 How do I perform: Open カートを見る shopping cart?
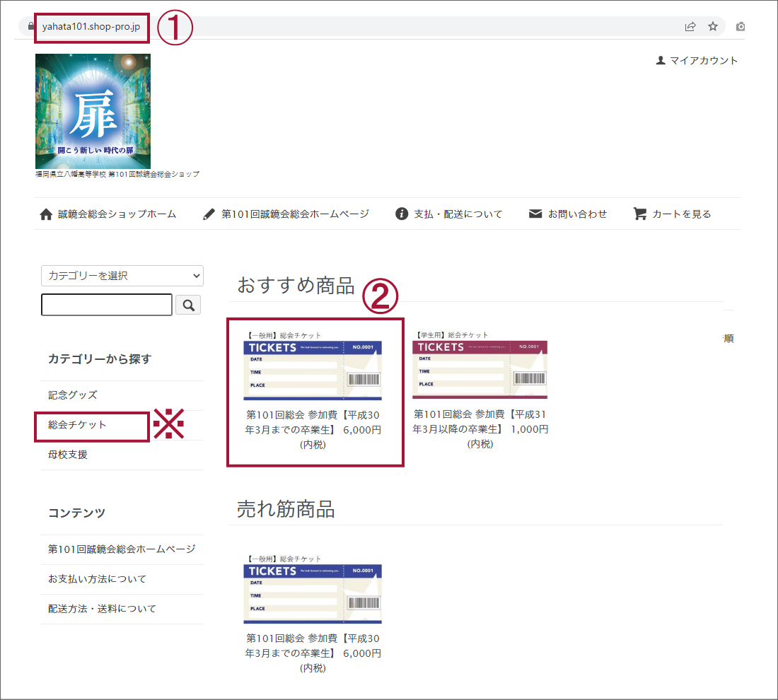tap(673, 214)
